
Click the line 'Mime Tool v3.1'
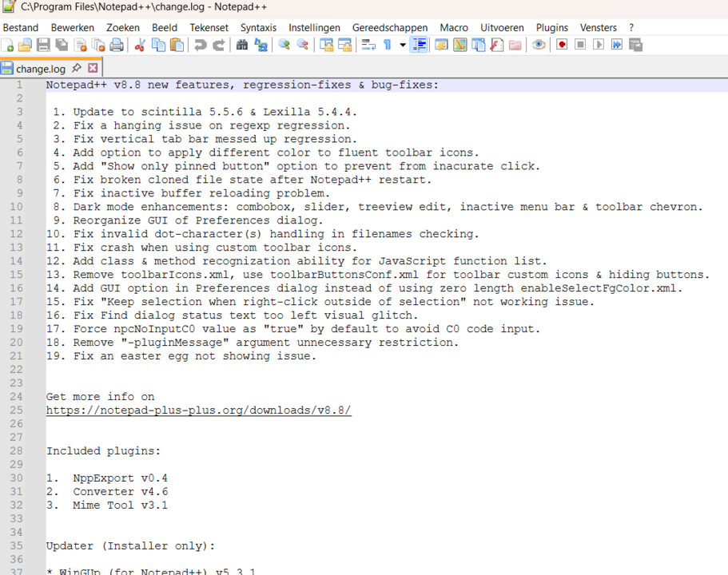click(120, 505)
